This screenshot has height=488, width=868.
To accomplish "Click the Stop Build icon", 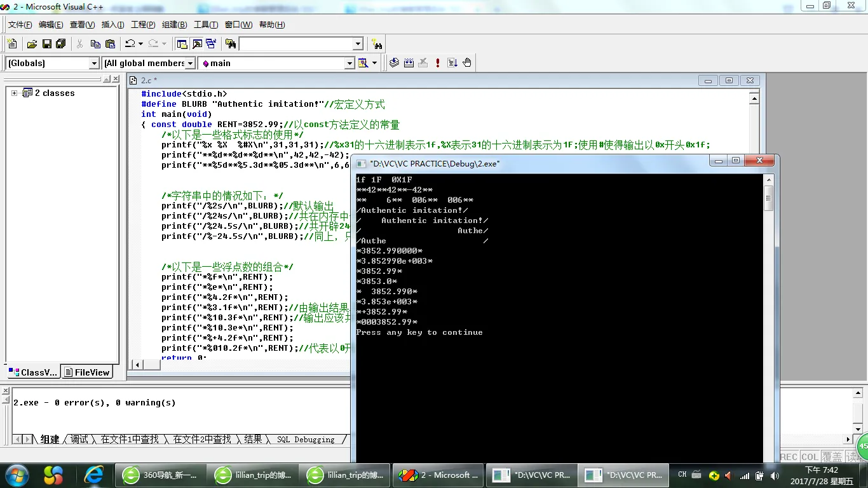I will coord(423,63).
